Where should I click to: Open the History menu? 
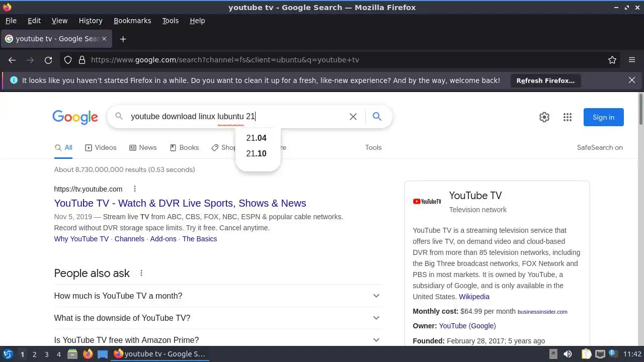[x=91, y=21]
